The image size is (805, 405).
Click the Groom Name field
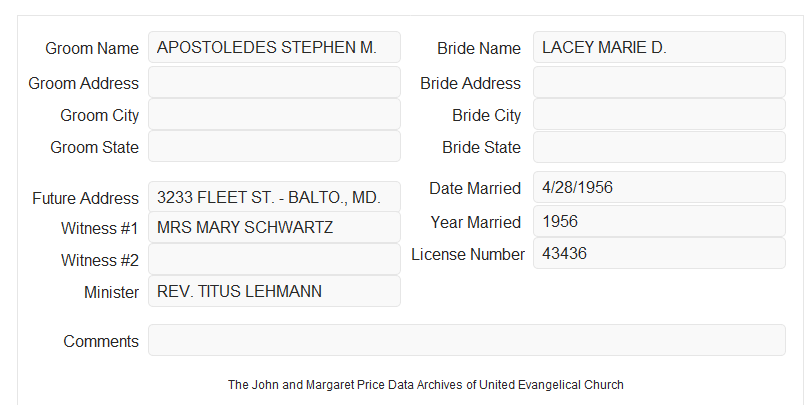[274, 47]
